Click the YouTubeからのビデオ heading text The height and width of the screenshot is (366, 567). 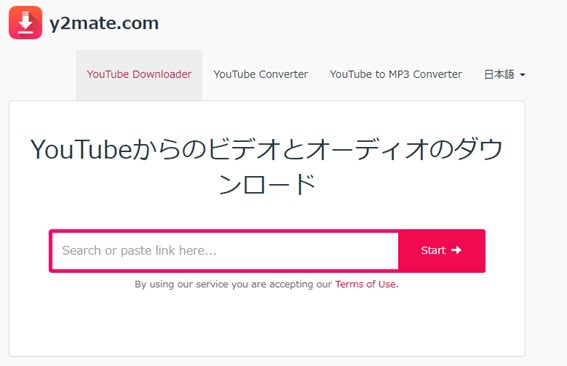[267, 166]
